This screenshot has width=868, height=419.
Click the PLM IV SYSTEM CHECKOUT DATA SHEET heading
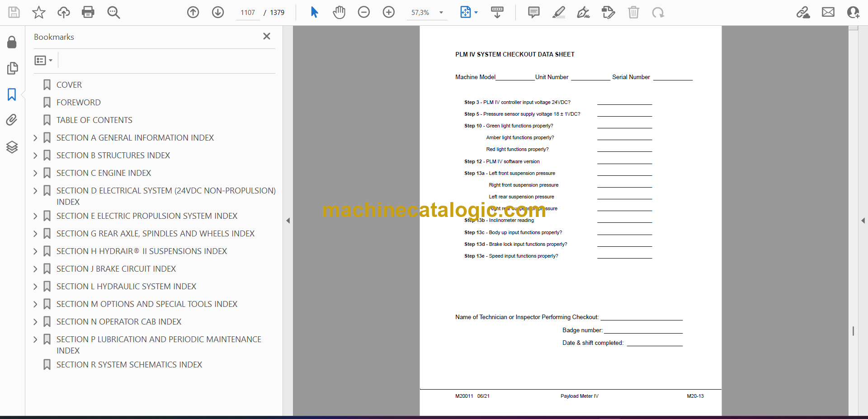515,54
